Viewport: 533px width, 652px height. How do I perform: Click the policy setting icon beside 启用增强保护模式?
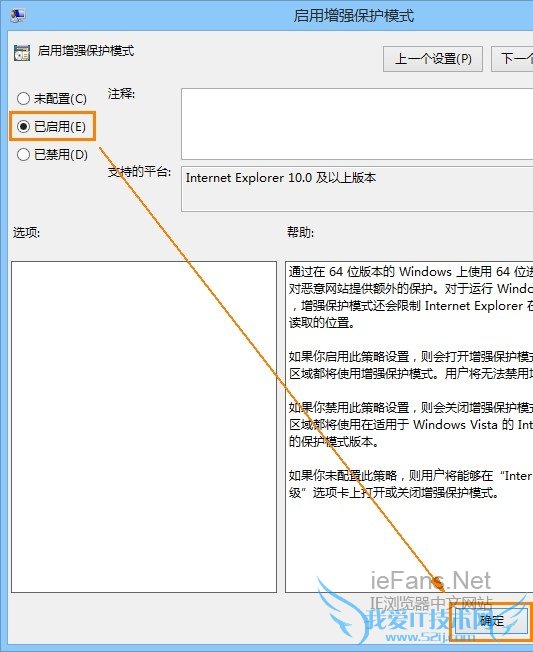[x=22, y=53]
